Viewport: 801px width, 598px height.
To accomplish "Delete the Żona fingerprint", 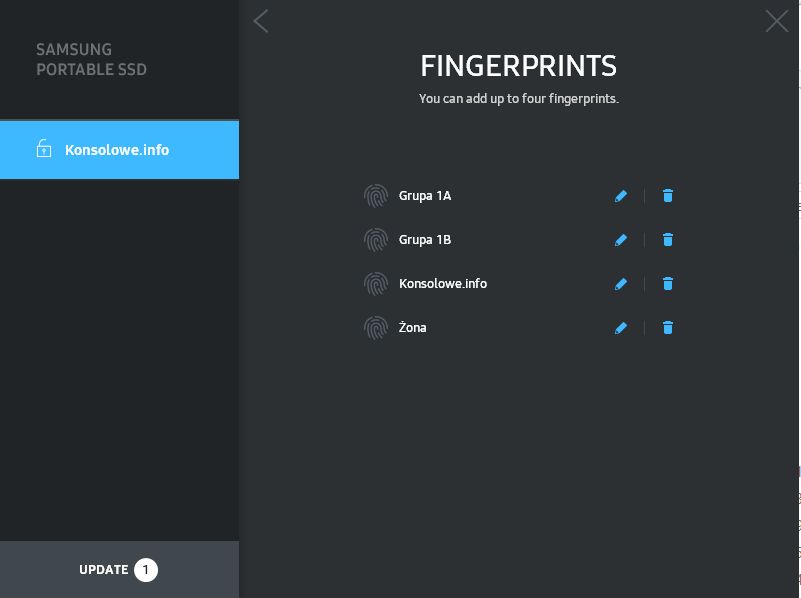I will (668, 328).
